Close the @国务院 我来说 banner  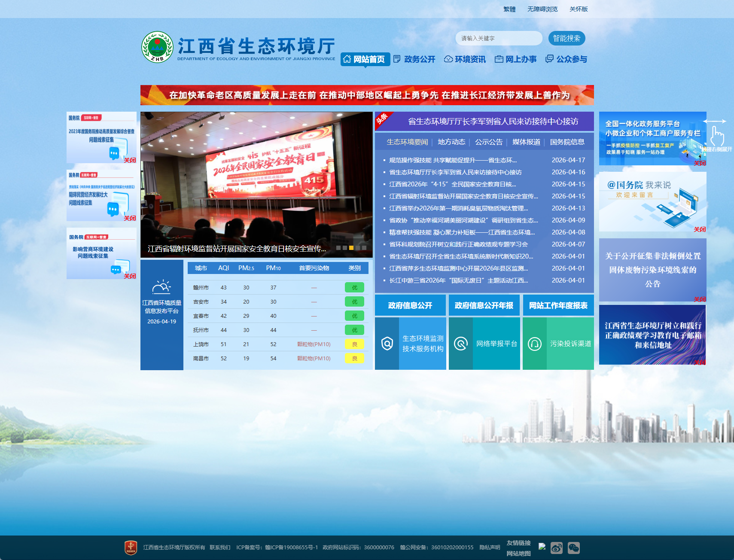click(700, 229)
